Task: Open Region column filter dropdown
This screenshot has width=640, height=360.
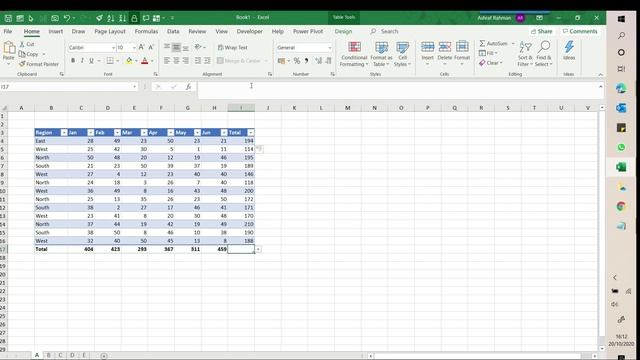Action: [64, 133]
